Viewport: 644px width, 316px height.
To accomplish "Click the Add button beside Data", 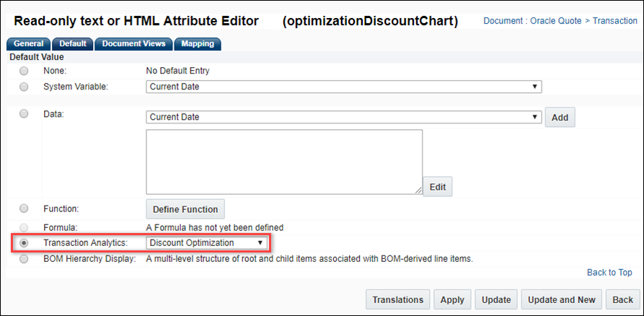I will tap(560, 118).
